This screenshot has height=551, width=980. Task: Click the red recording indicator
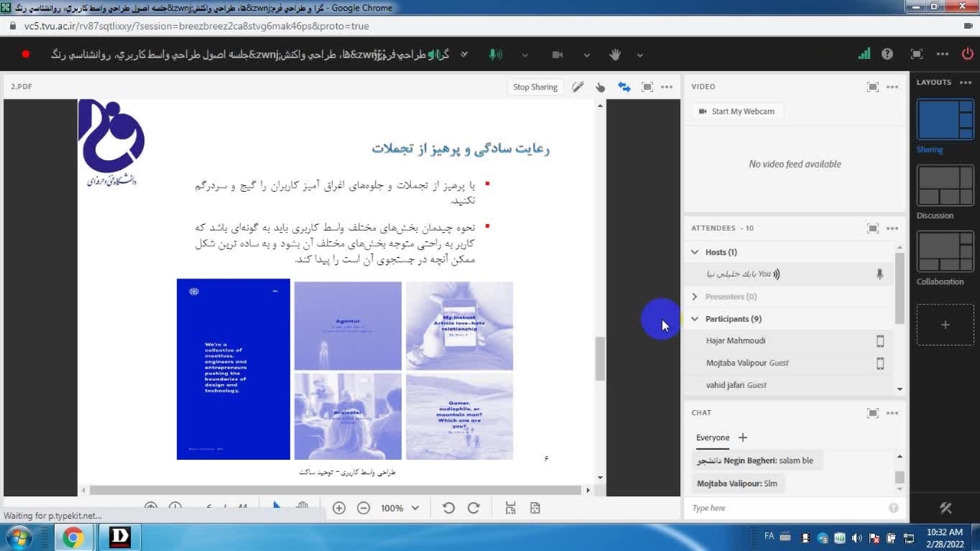[x=25, y=54]
